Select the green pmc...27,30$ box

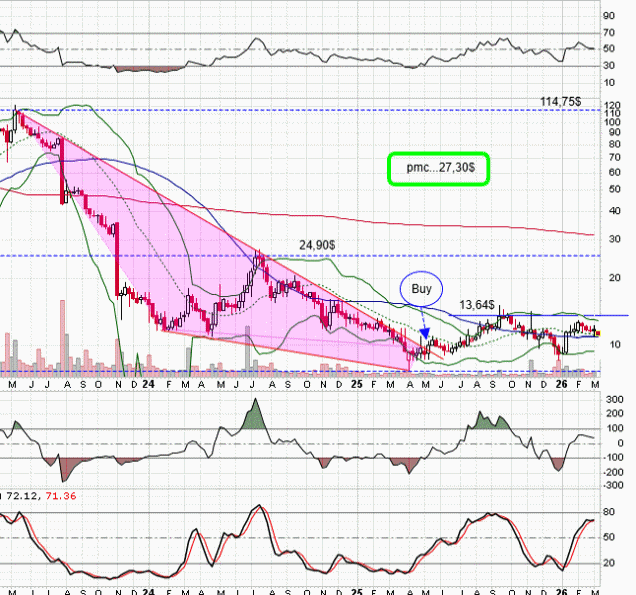coord(439,168)
